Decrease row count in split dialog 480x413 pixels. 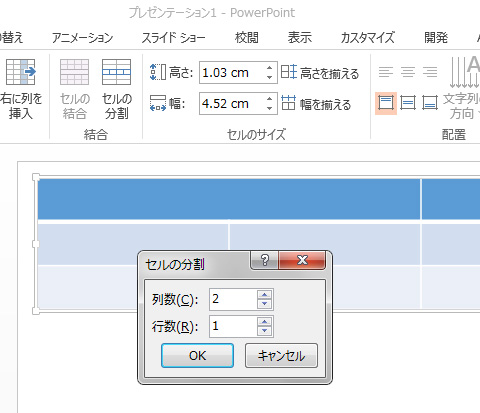click(x=265, y=331)
